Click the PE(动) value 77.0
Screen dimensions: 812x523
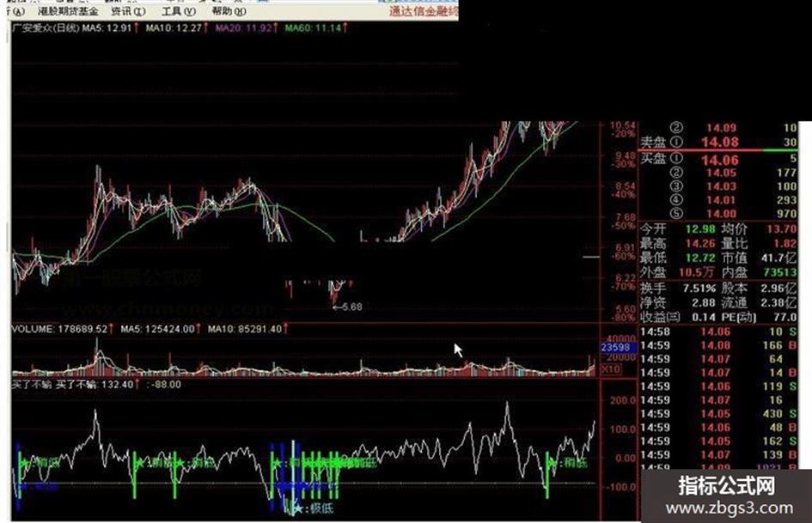pos(785,317)
